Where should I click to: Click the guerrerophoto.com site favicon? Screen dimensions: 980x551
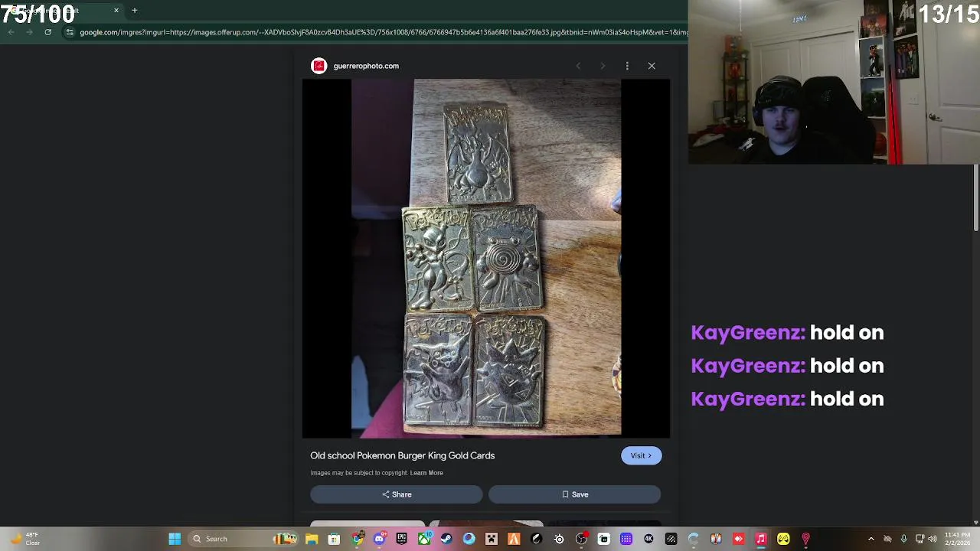click(318, 66)
